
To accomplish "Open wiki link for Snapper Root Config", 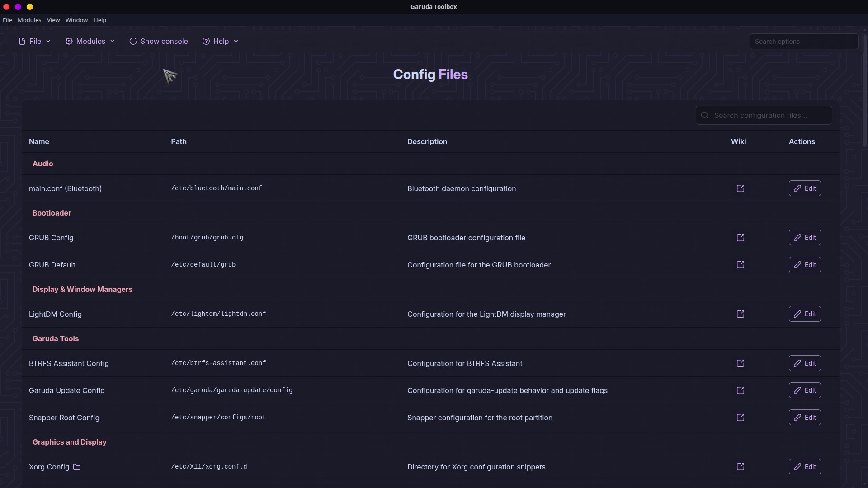I will coord(741,418).
